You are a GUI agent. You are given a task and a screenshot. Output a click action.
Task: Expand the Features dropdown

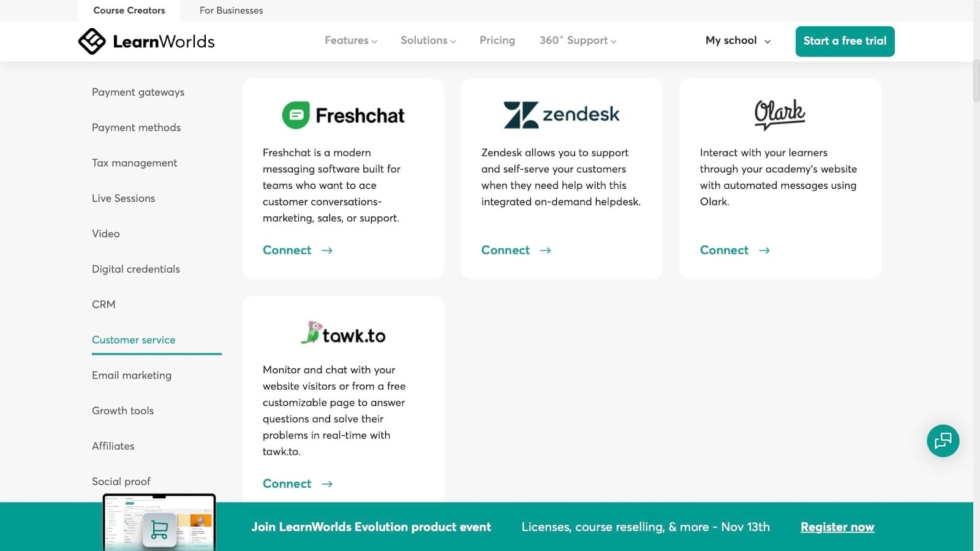point(351,40)
